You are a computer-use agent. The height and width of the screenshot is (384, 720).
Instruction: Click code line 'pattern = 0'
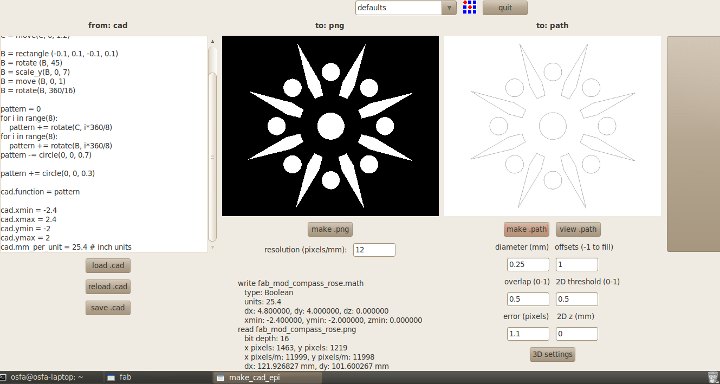pos(21,109)
